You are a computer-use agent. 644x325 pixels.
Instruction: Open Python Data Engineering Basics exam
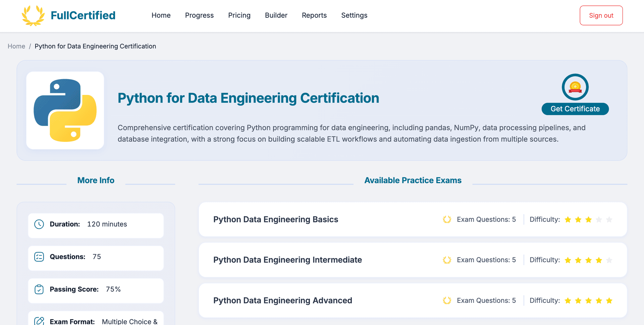tap(275, 220)
